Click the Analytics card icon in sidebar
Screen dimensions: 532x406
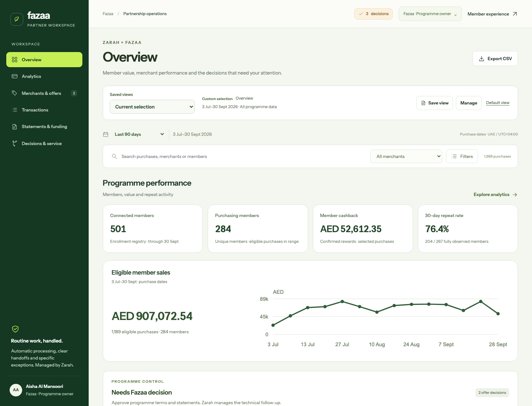tap(15, 76)
